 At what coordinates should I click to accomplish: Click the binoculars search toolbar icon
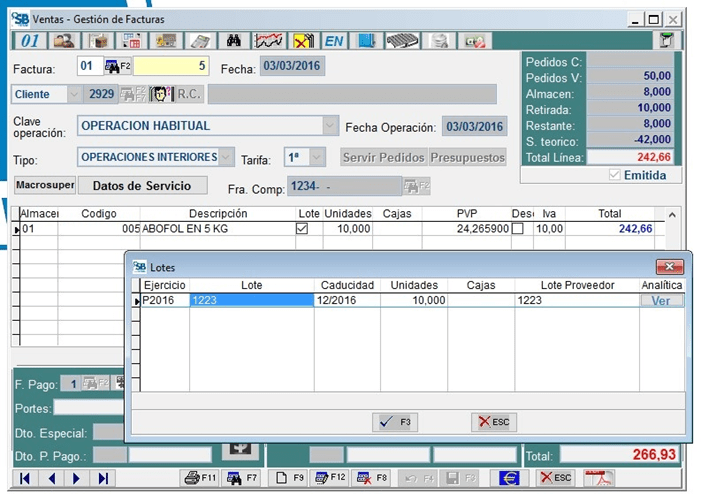click(x=233, y=41)
